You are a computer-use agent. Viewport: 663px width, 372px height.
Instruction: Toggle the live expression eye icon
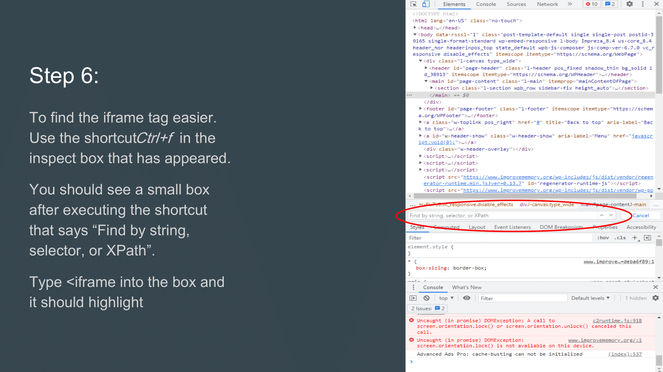point(466,298)
